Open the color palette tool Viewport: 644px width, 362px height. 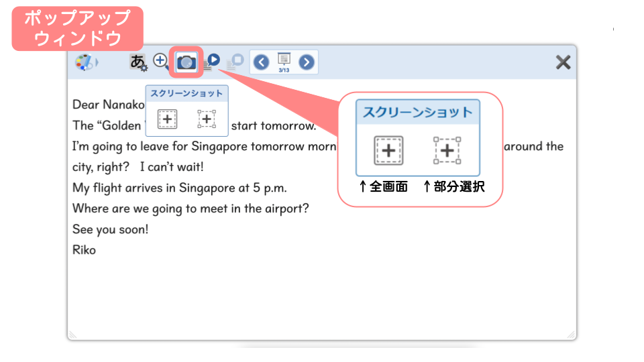[x=83, y=62]
